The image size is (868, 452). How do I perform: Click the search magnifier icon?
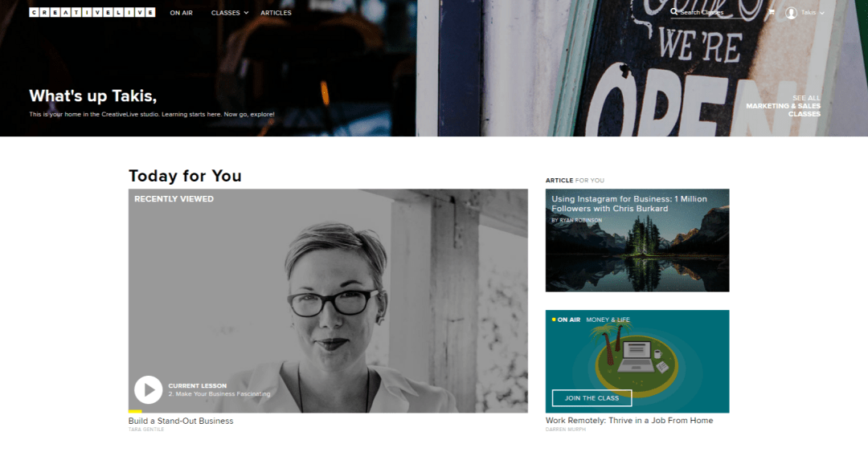pos(674,11)
